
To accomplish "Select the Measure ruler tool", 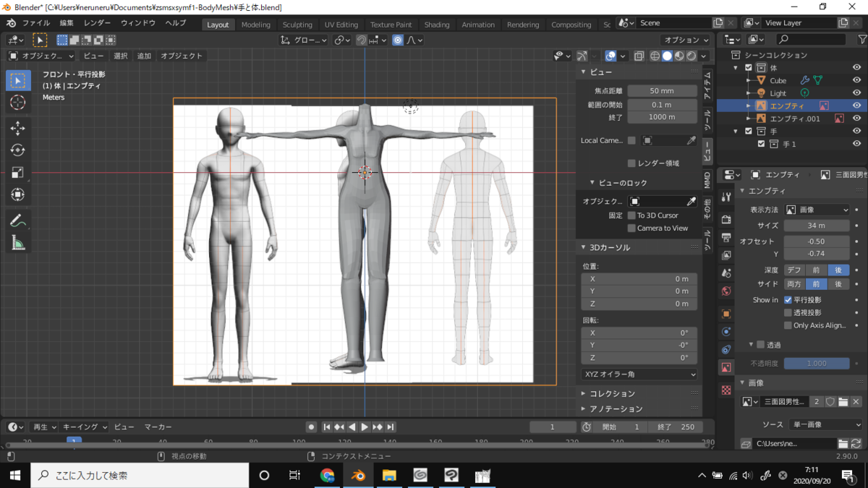I will click(18, 244).
